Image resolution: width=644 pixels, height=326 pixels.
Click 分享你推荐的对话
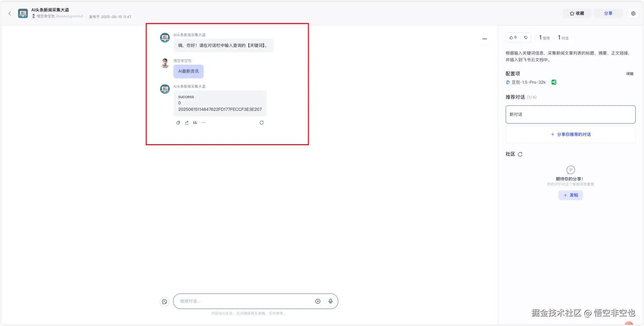pyautogui.click(x=571, y=135)
